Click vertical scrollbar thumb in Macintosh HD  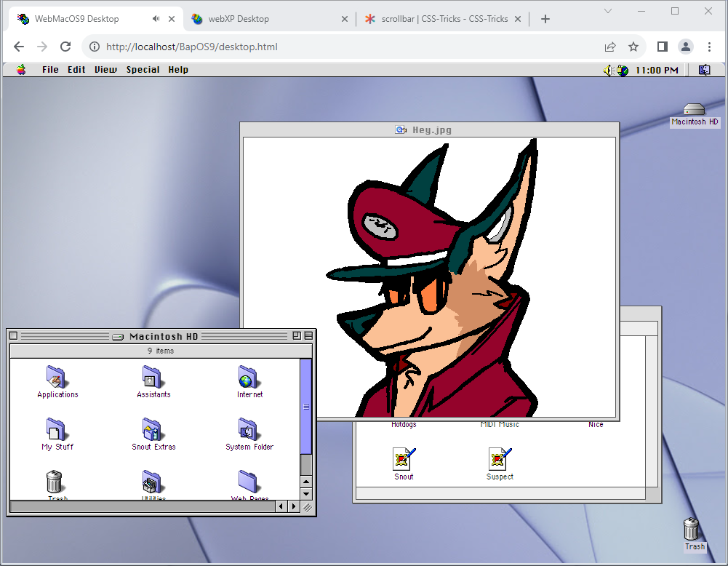point(306,407)
